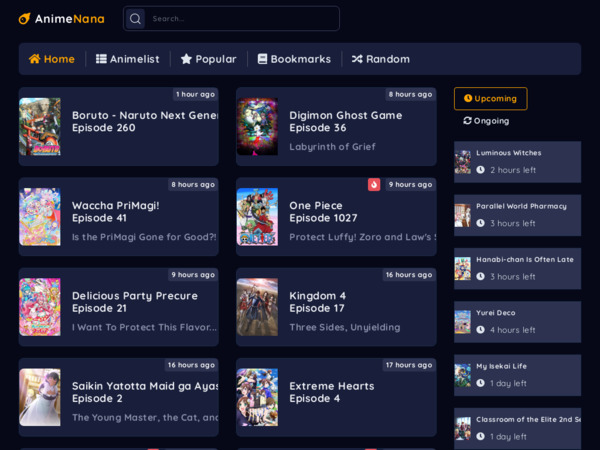This screenshot has width=600, height=450.
Task: Click 'Protect Luffy! Zoro and Law's' subtitle
Action: tap(362, 237)
